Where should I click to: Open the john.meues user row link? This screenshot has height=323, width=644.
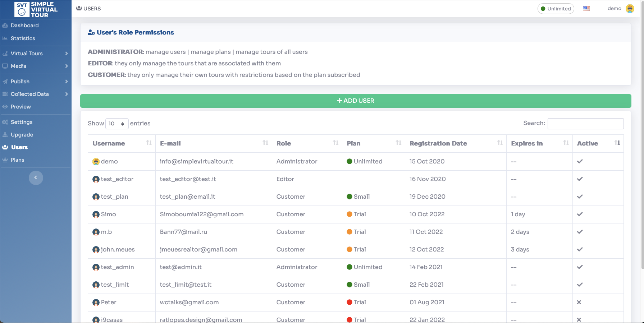[118, 249]
